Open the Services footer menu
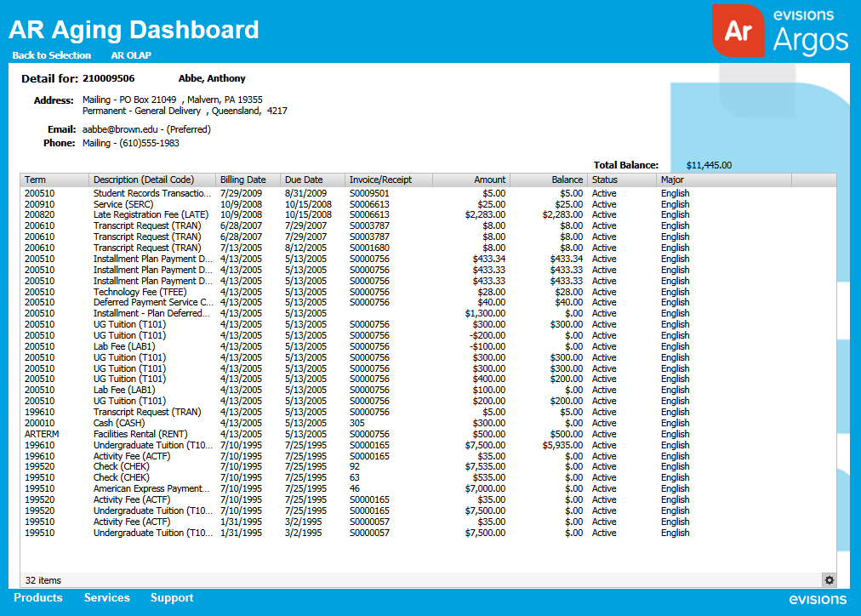This screenshot has width=861, height=616. point(106,598)
